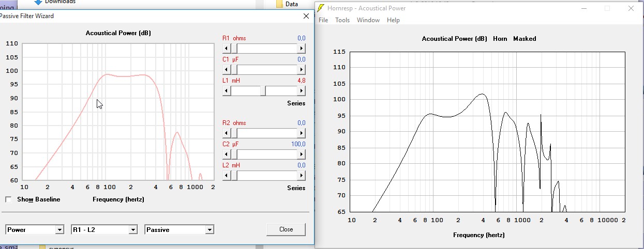Screen dimensions: 644x249
Task: Click left arrow of C2 µF slider
Action: click(226, 154)
